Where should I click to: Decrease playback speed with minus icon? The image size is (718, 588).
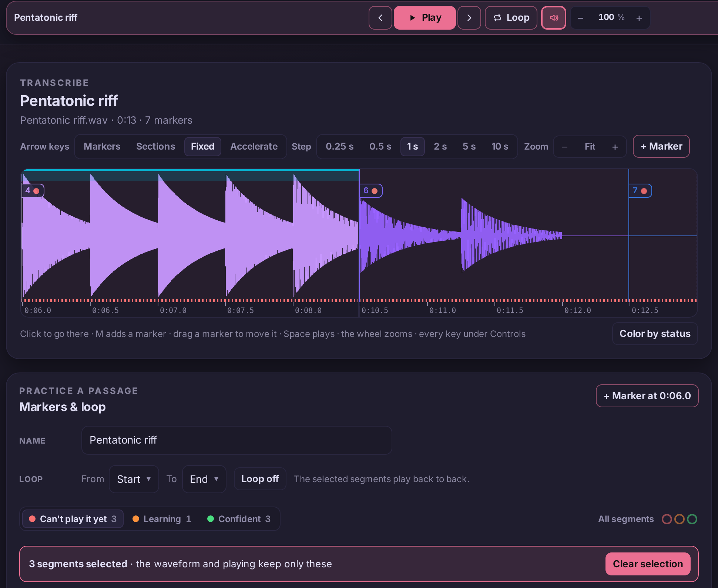point(581,18)
